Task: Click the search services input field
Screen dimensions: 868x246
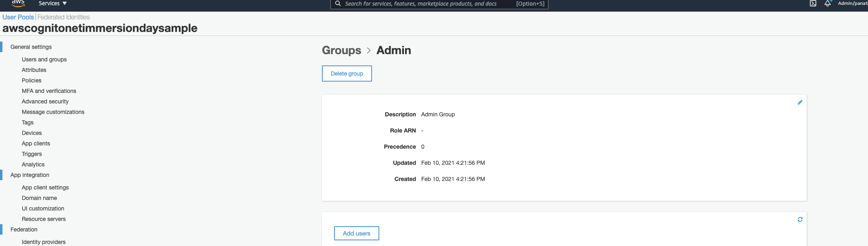Action: point(439,4)
